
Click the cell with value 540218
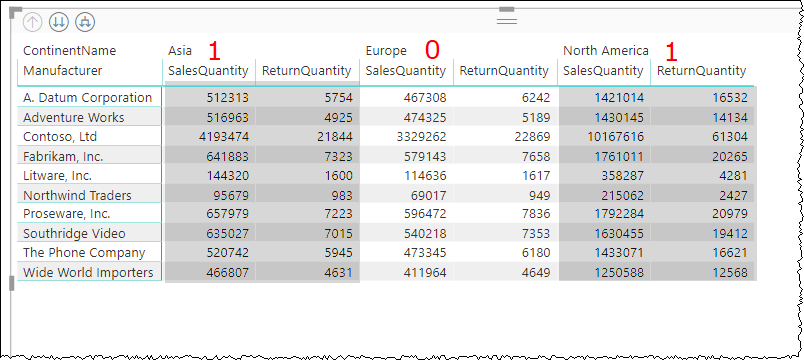pos(425,233)
